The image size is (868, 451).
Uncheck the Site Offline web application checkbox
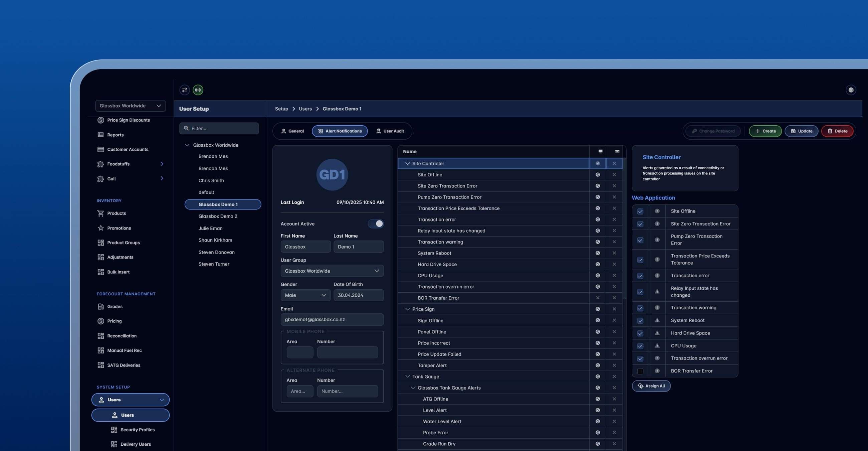click(640, 211)
